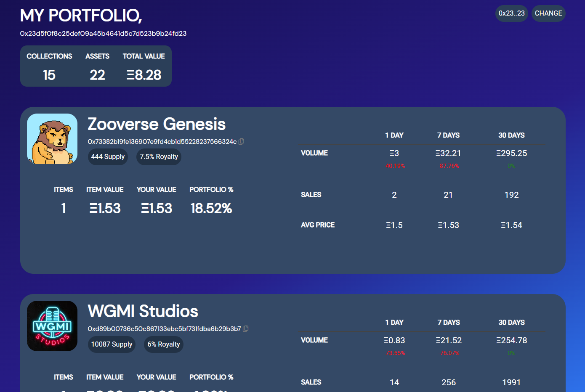The width and height of the screenshot is (585, 392).
Task: Click Zooverse 30-day average price Ξ1.54
Action: click(x=511, y=225)
